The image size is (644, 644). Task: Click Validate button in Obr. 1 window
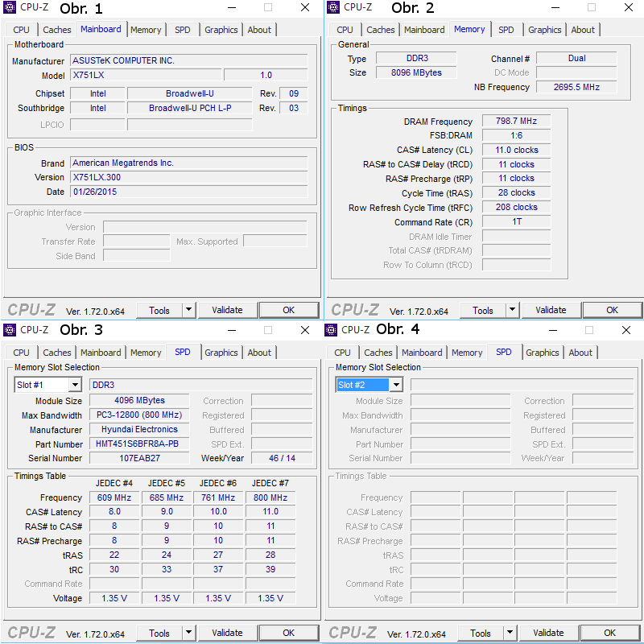point(228,310)
